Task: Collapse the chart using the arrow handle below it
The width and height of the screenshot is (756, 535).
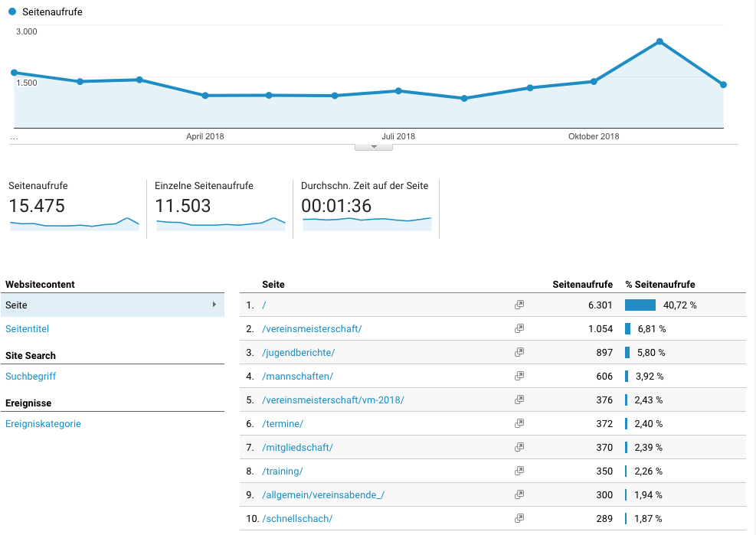Action: click(x=374, y=145)
